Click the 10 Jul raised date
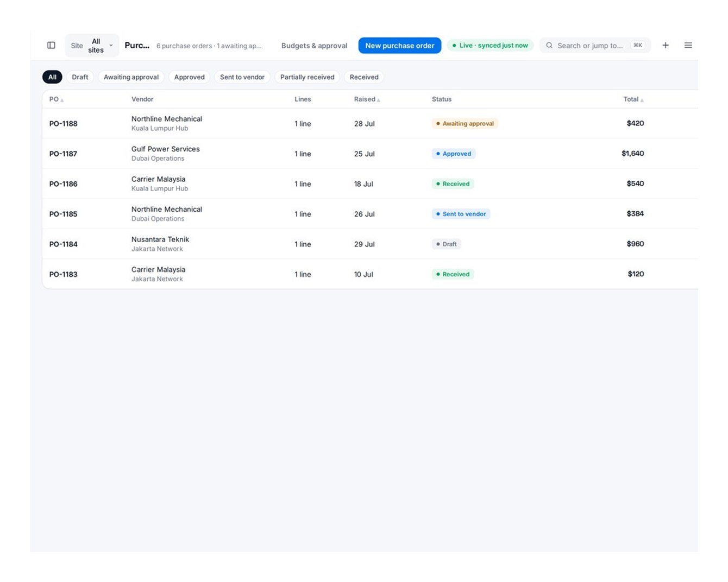 [363, 274]
